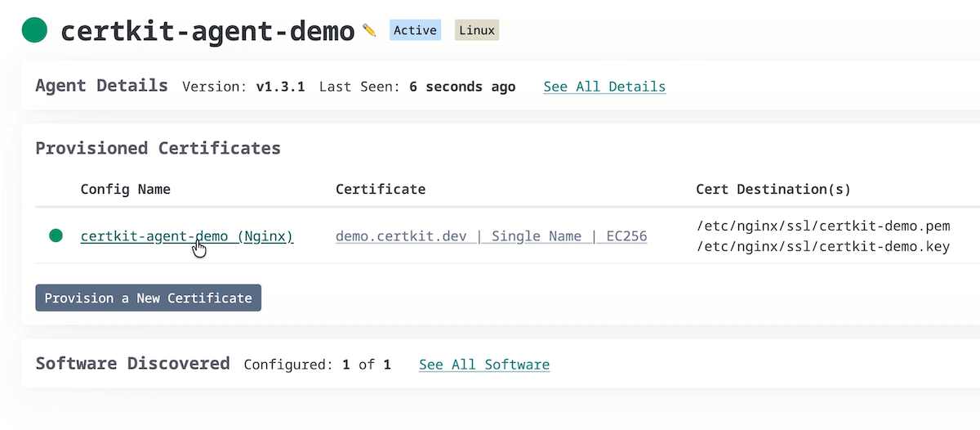Click the Config Name column header
Screen dimensions: 980x430
point(126,190)
